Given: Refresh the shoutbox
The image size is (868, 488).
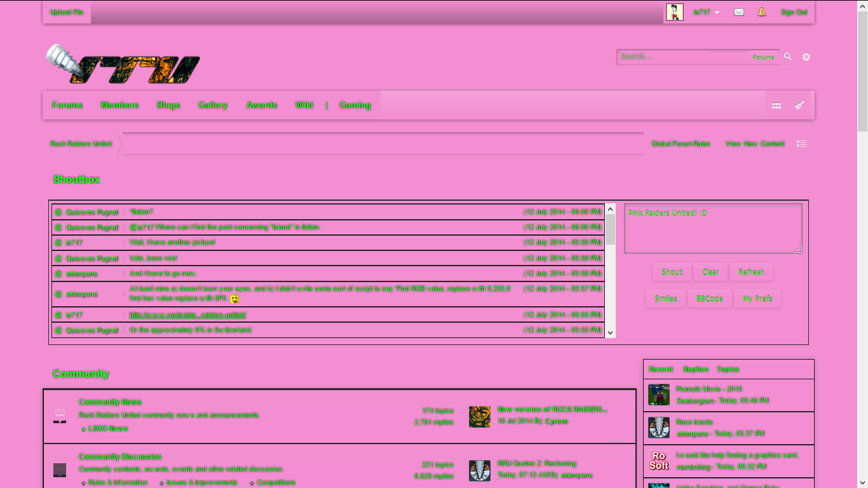Looking at the screenshot, I should point(751,272).
